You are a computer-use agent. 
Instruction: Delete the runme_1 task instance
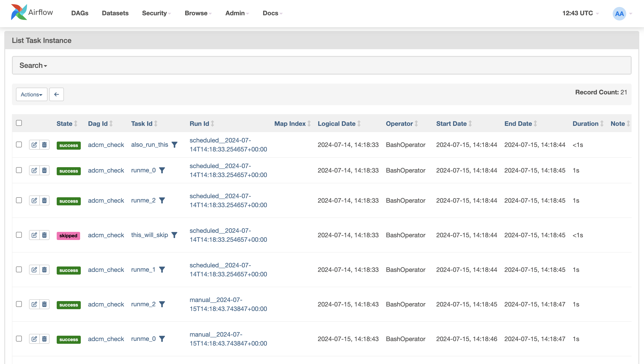click(45, 269)
